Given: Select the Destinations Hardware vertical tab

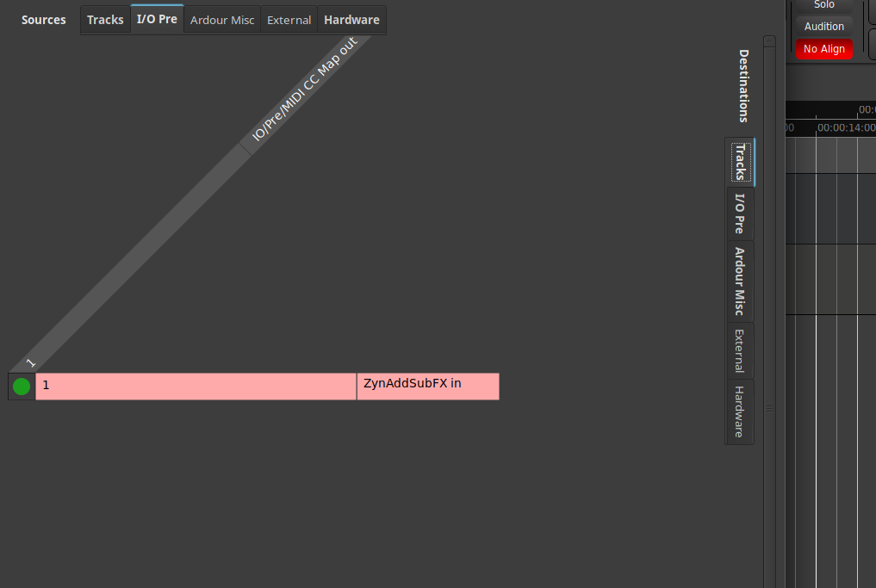Looking at the screenshot, I should click(740, 412).
